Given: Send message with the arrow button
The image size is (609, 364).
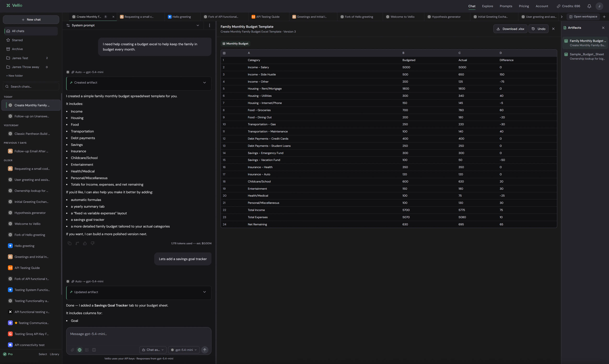Looking at the screenshot, I should pos(205,350).
